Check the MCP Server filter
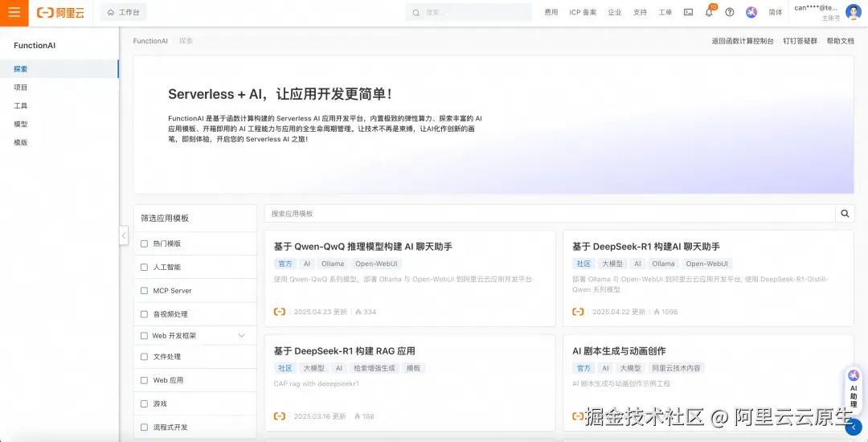The height and width of the screenshot is (442, 868). 145,290
